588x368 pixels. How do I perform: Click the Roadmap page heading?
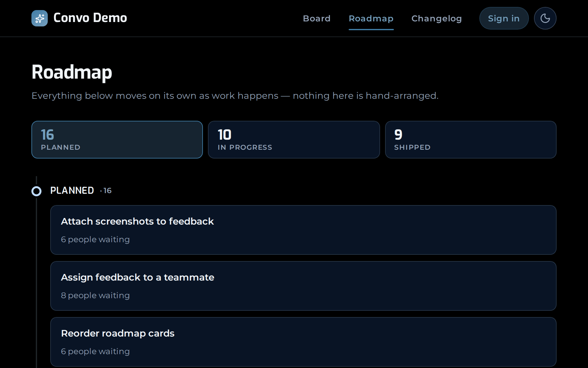coord(72,72)
